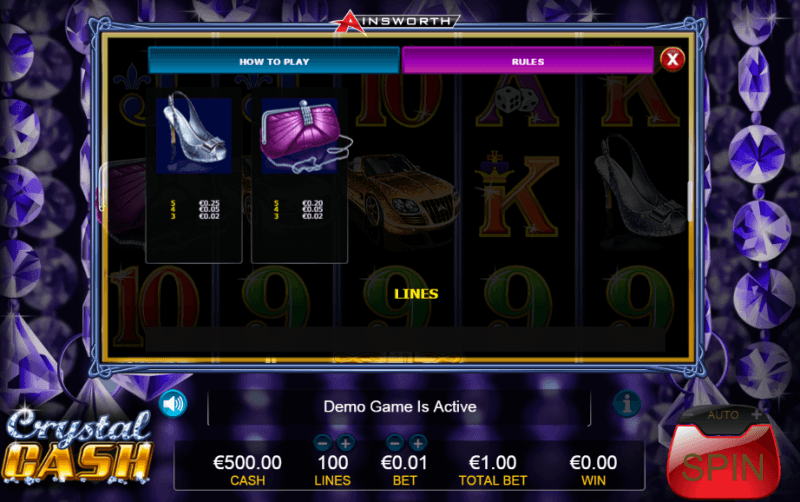800x502 pixels.
Task: Click the AUTO spin label
Action: click(722, 415)
